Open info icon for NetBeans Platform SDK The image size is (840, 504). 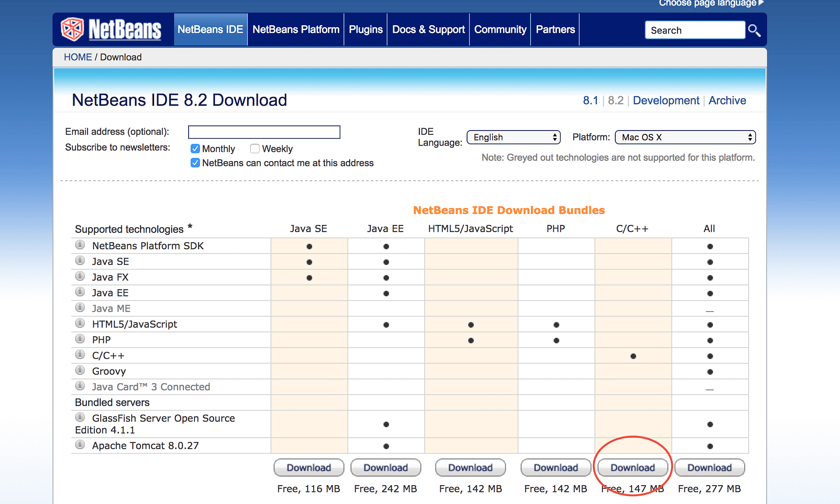point(80,245)
